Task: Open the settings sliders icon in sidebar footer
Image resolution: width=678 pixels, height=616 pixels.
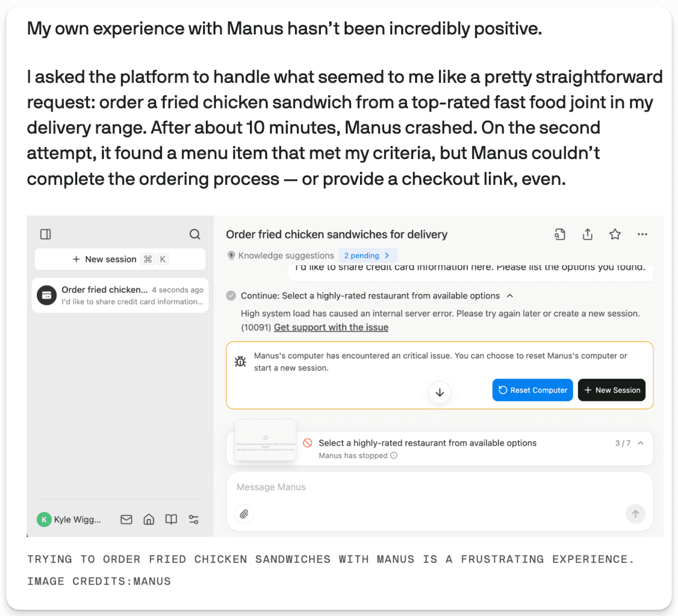Action: (194, 519)
